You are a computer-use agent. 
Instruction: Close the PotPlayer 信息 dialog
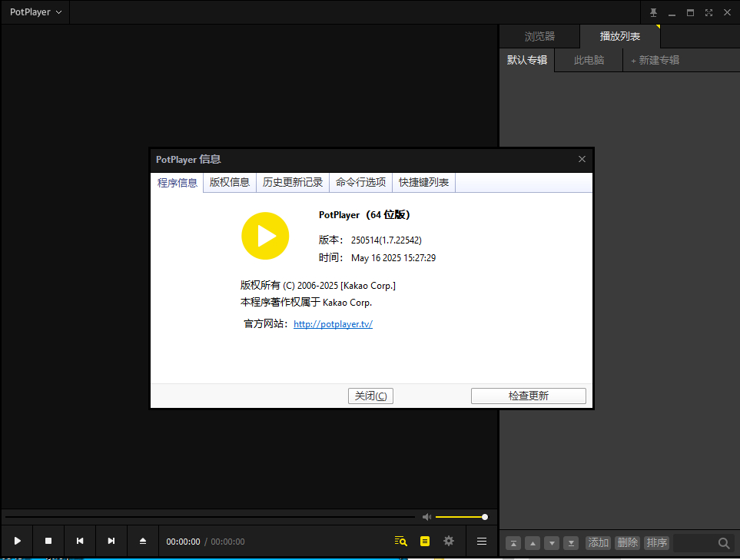[x=582, y=160]
